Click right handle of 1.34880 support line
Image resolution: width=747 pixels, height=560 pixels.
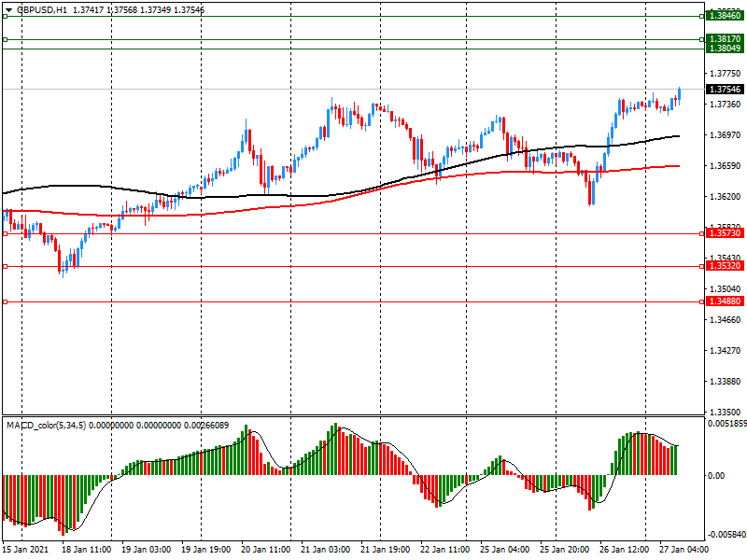click(x=702, y=301)
